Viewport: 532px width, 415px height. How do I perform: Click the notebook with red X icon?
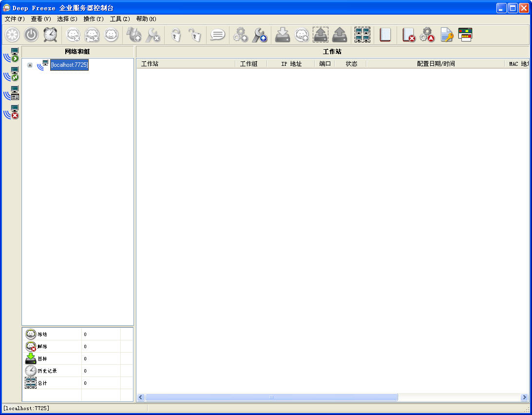tap(408, 35)
